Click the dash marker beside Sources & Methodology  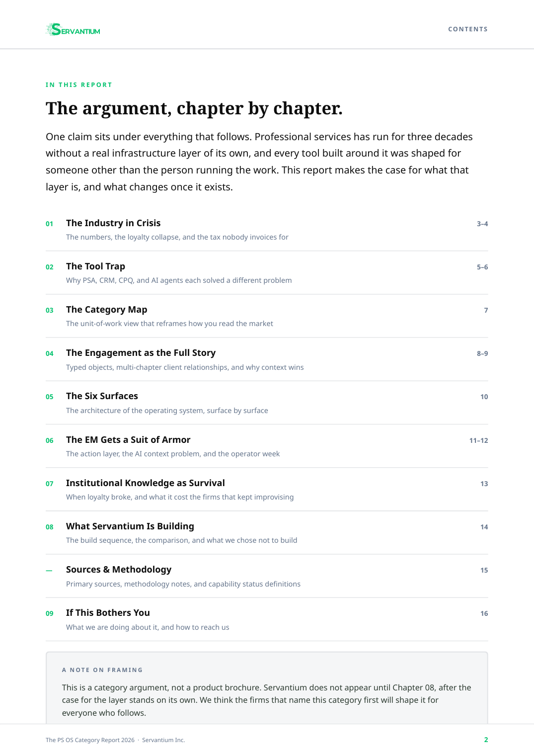tap(49, 571)
